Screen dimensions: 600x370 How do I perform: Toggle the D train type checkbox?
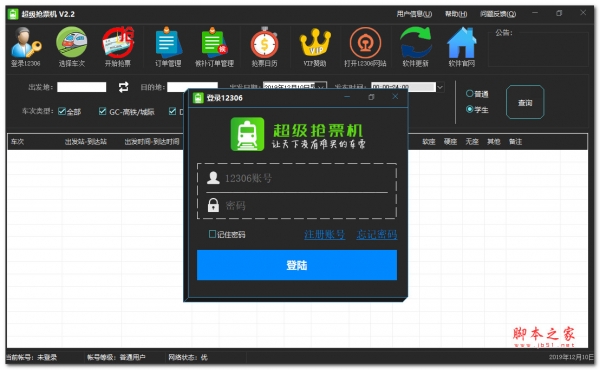pos(172,111)
